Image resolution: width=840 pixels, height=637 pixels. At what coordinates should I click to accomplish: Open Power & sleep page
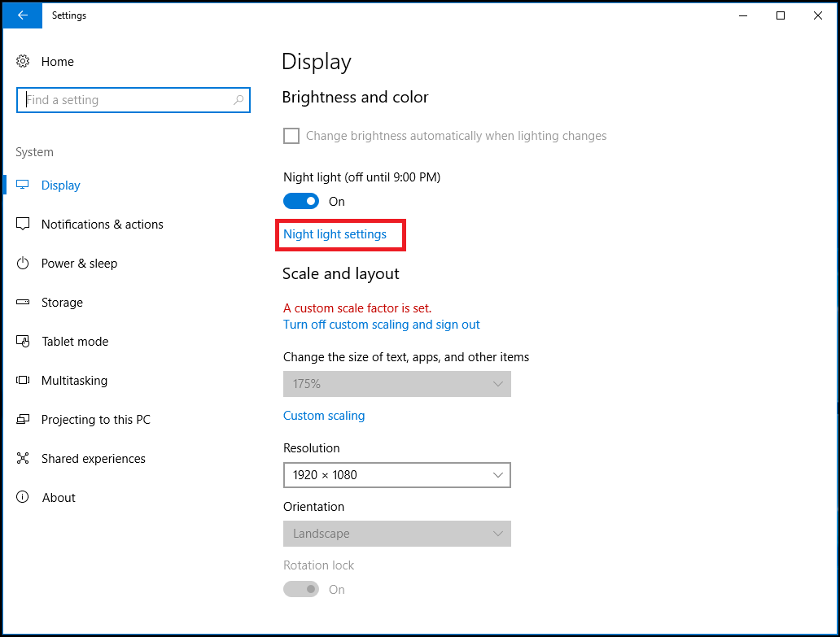pyautogui.click(x=79, y=264)
